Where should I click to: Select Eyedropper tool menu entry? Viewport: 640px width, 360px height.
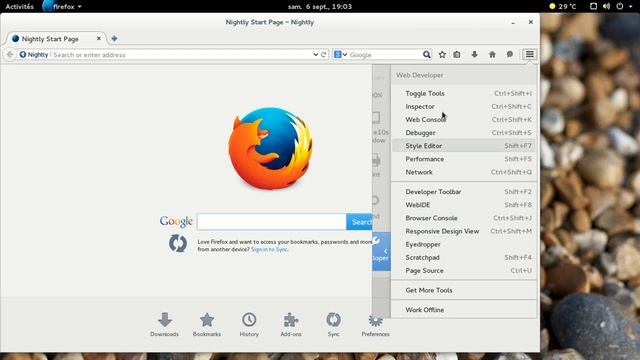(464, 244)
